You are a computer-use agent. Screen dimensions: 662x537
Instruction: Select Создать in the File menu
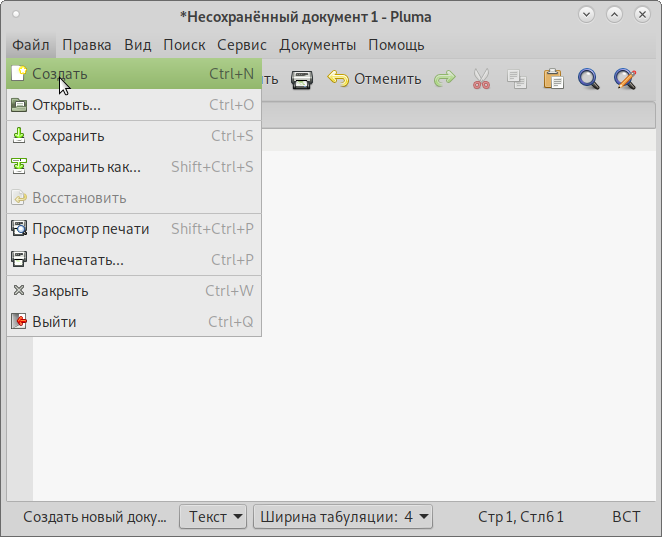pos(60,74)
